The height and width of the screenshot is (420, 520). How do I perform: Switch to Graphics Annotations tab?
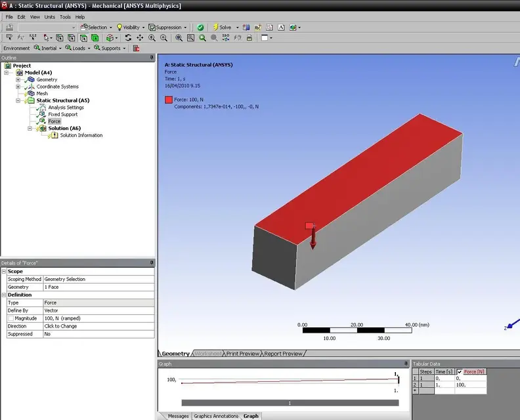(x=216, y=416)
